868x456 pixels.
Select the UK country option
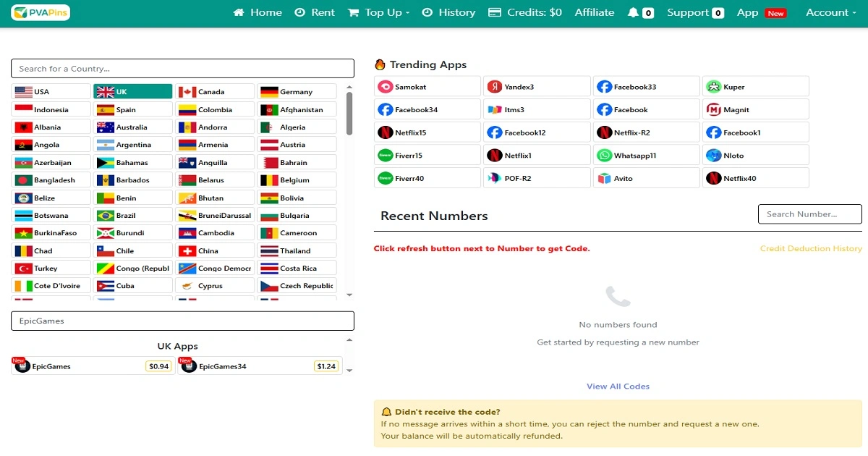(x=133, y=92)
